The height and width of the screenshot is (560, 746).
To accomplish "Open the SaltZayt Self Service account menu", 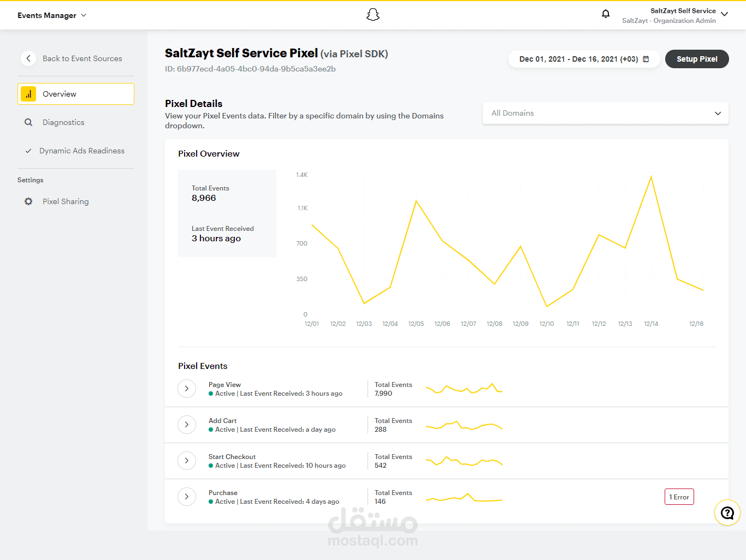I will 675,15.
